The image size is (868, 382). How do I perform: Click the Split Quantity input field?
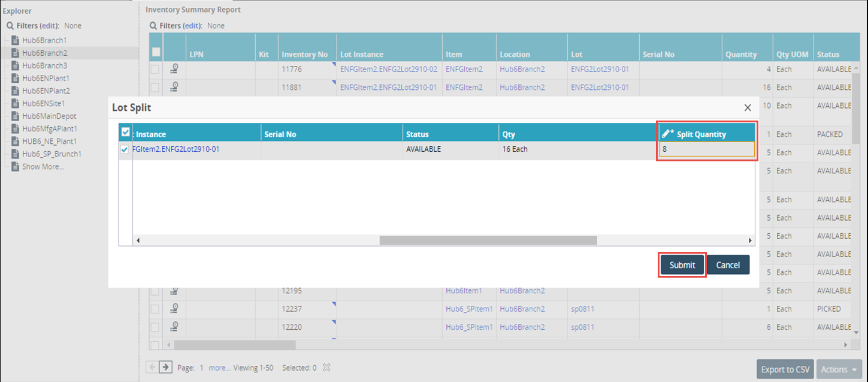tap(707, 149)
